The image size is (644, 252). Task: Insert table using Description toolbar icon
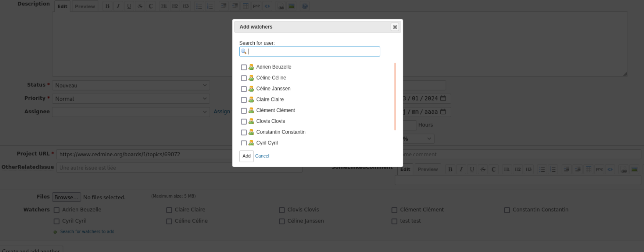click(x=246, y=6)
